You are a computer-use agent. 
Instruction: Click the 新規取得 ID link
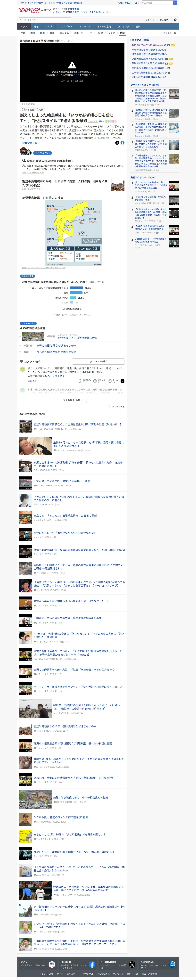[x=74, y=9]
